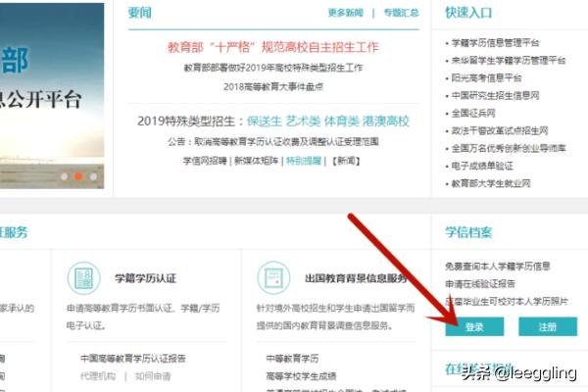This screenshot has width=588, height=392.
Task: Open 电子成绩单验证 quick link
Action: tap(482, 166)
